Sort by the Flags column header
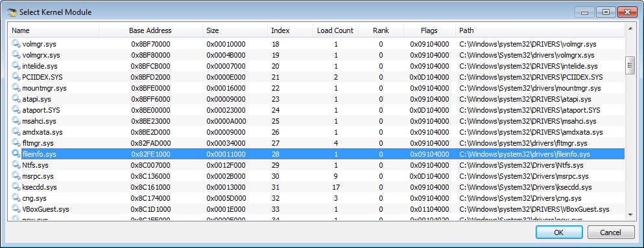Screen dimensions: 644x248 [x=429, y=30]
